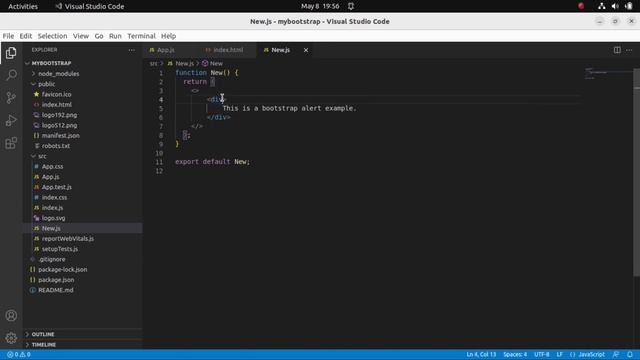640x360 pixels.
Task: Click the feedback icon in status bar
Action: coord(616,354)
